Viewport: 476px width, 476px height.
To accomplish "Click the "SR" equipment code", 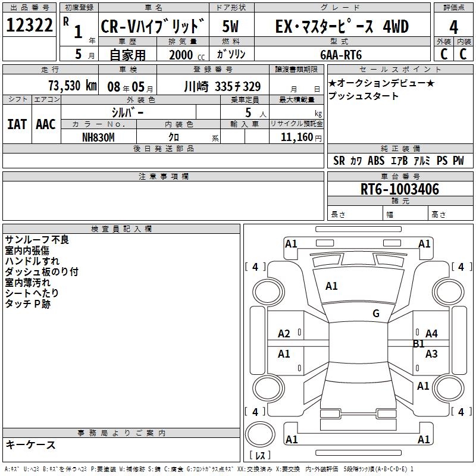I will pyautogui.click(x=339, y=161).
